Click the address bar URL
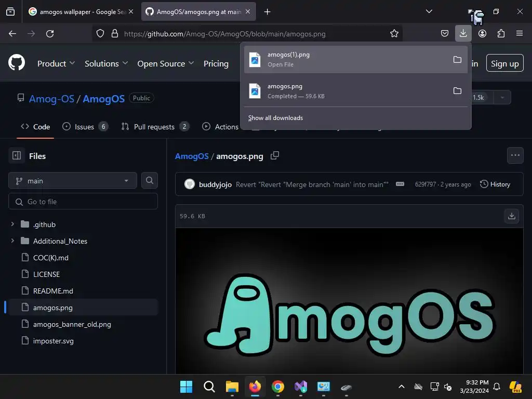Viewport: 532px width, 399px height. 224,34
